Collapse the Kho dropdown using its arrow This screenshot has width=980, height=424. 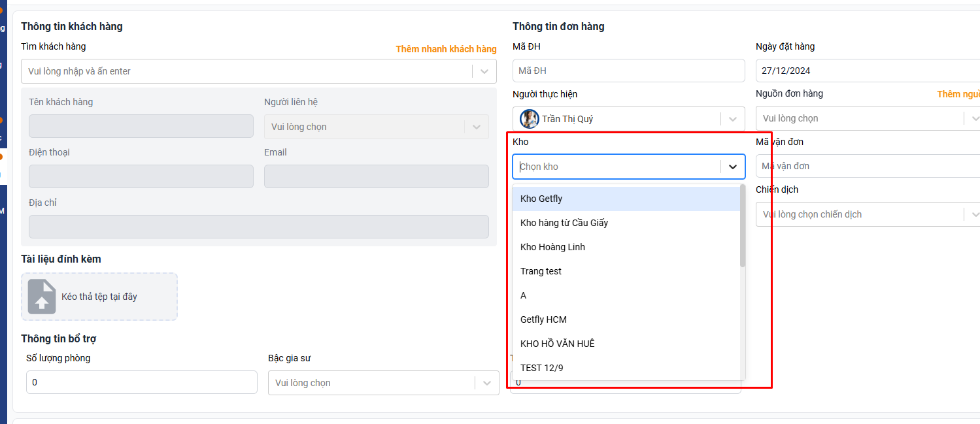732,167
